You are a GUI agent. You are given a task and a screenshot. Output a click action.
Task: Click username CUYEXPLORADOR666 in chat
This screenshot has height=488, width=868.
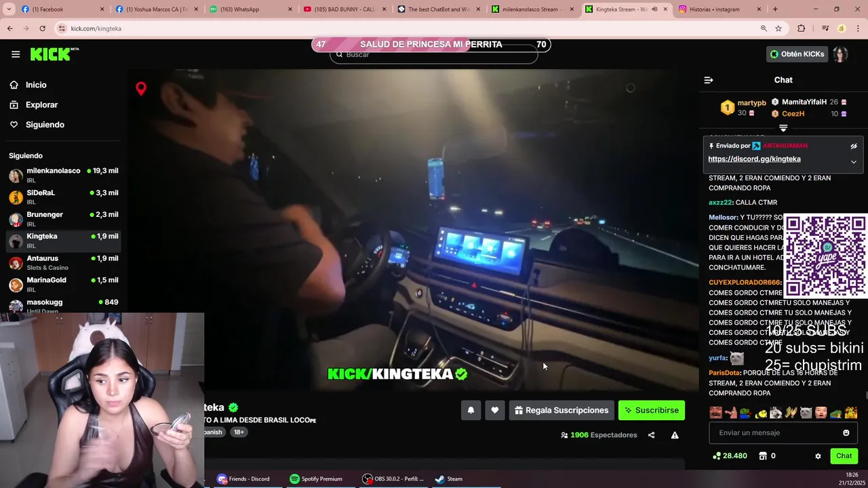click(x=744, y=283)
